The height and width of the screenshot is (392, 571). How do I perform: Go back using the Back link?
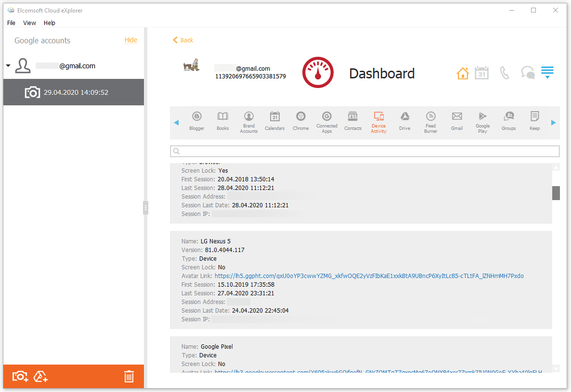[x=182, y=40]
